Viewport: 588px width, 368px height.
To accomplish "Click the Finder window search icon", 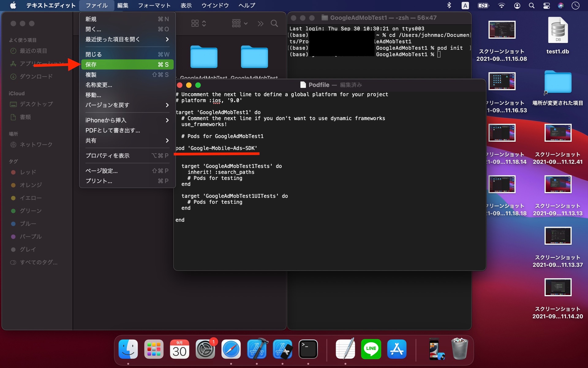I will pos(274,23).
